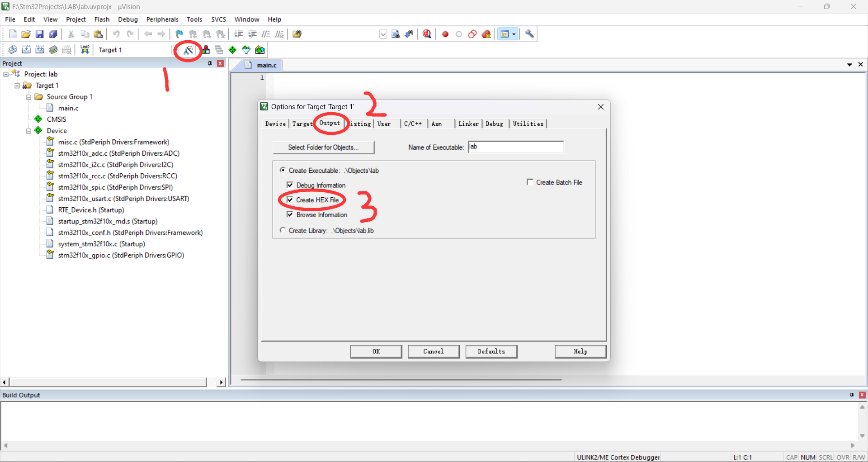Collapse the Device tree node
This screenshot has height=462, width=868.
tap(28, 131)
